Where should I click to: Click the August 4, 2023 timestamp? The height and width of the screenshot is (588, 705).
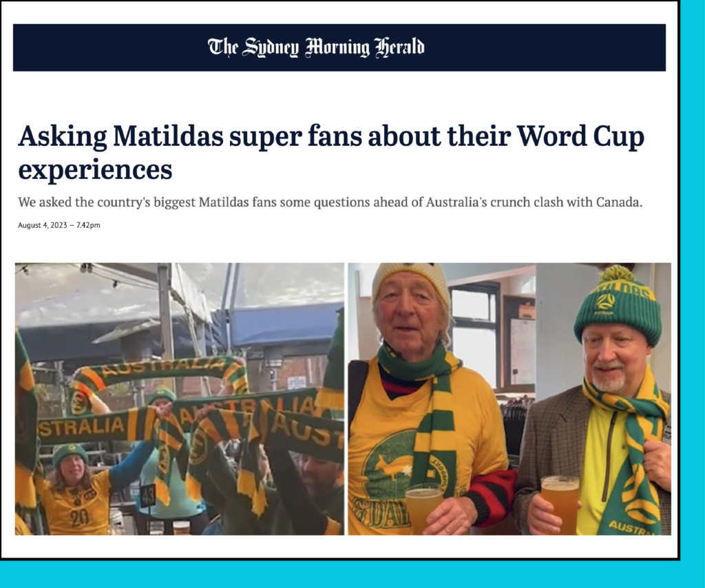[59, 225]
